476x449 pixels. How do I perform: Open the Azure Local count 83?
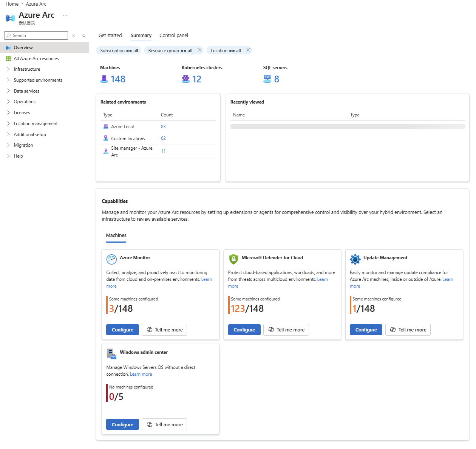click(163, 127)
